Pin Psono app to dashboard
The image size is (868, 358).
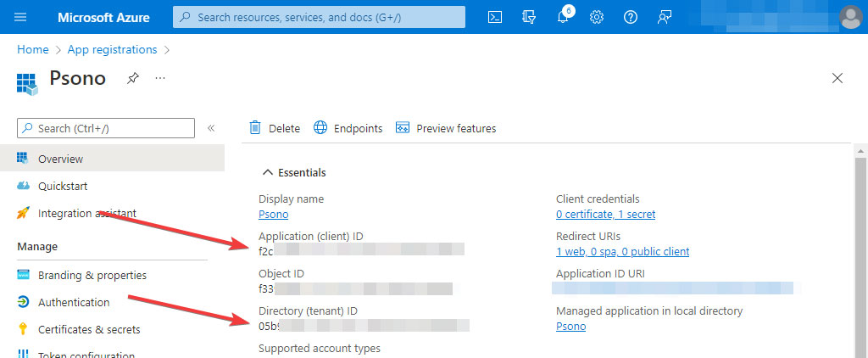(132, 78)
